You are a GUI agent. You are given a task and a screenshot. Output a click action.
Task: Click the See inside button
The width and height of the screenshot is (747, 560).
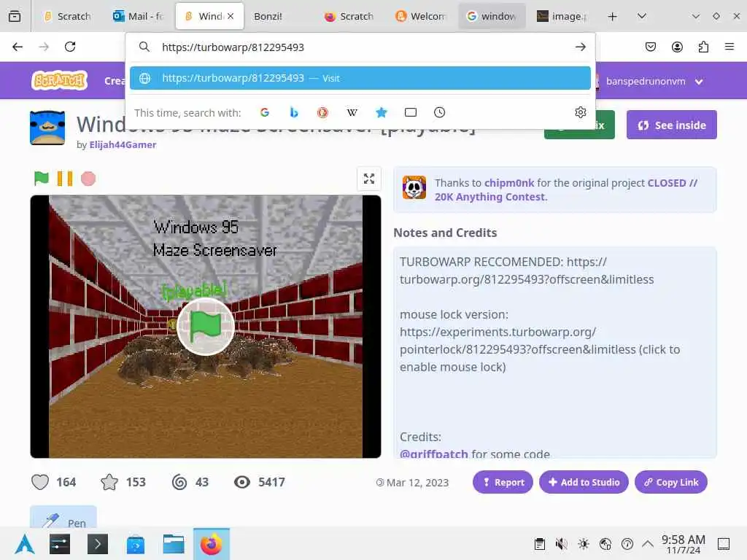tap(671, 125)
